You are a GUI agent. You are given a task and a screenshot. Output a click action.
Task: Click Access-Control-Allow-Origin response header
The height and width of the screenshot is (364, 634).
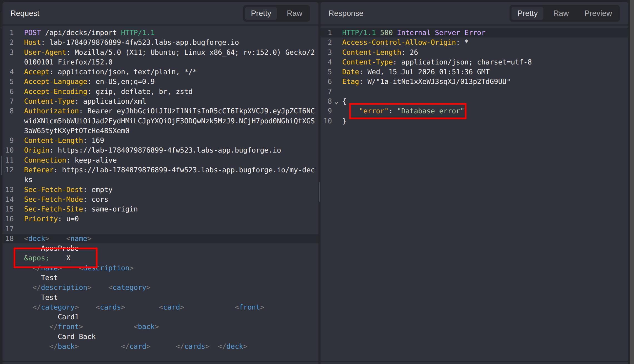(405, 43)
